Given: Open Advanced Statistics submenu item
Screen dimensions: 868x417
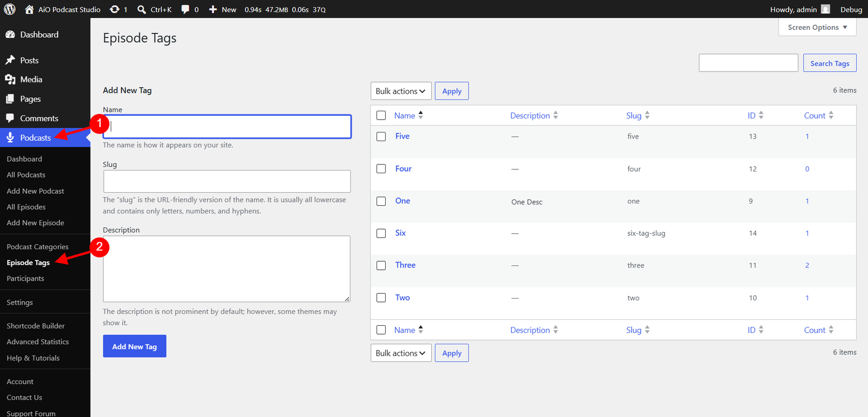Looking at the screenshot, I should 38,342.
